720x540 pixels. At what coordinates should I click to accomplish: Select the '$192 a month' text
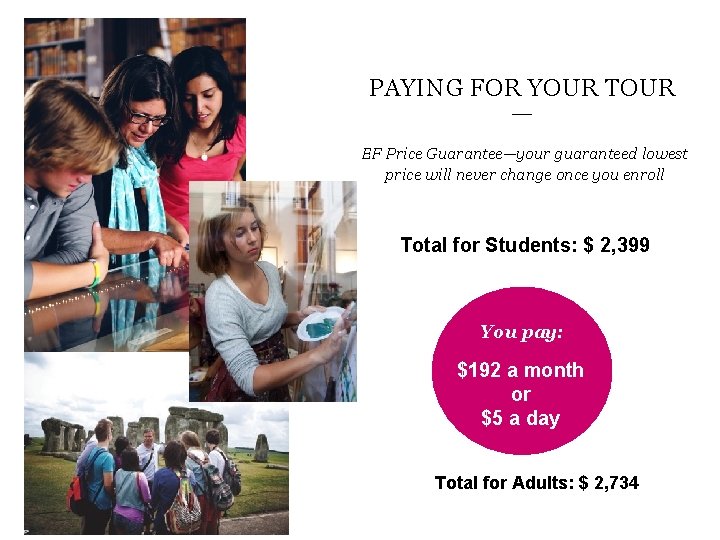pos(520,370)
